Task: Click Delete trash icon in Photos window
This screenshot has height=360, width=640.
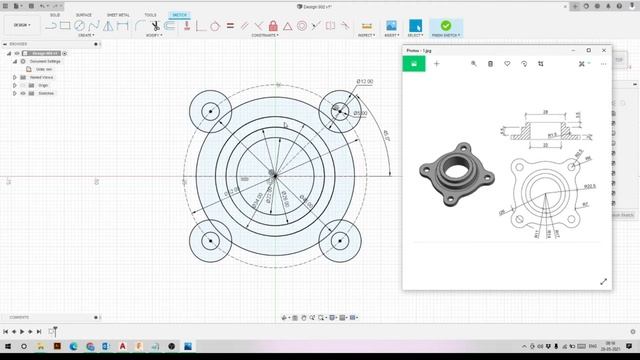Action: point(490,64)
